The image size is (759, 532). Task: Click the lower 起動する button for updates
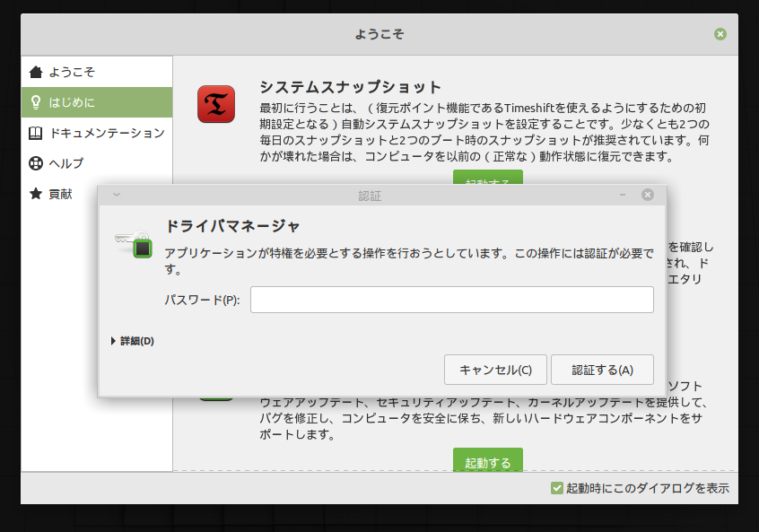pyautogui.click(x=488, y=460)
